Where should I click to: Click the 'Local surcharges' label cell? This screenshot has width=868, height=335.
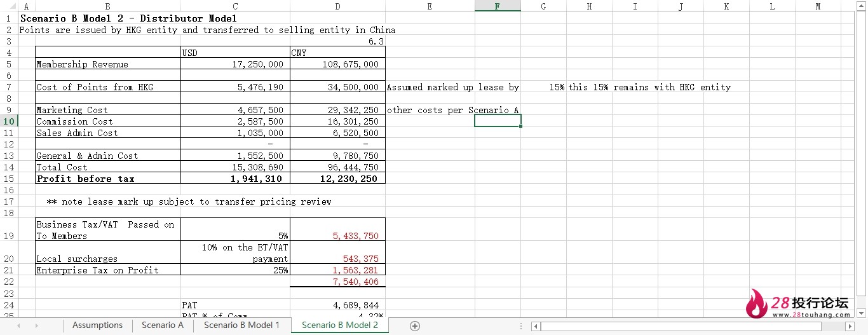point(108,253)
